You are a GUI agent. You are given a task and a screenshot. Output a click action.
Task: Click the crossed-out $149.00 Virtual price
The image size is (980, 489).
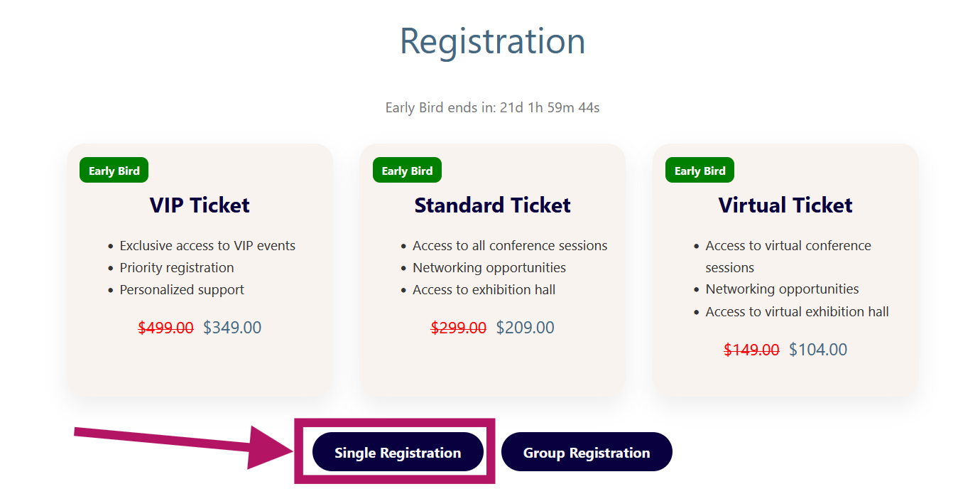coord(751,350)
